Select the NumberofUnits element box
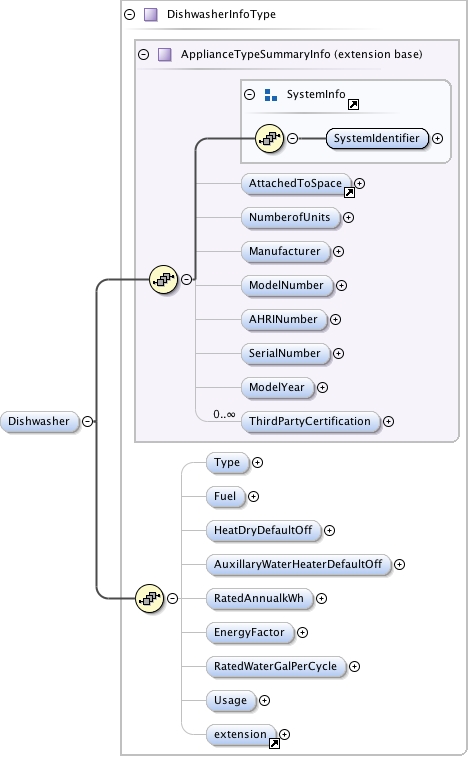The width and height of the screenshot is (469, 757). click(290, 218)
